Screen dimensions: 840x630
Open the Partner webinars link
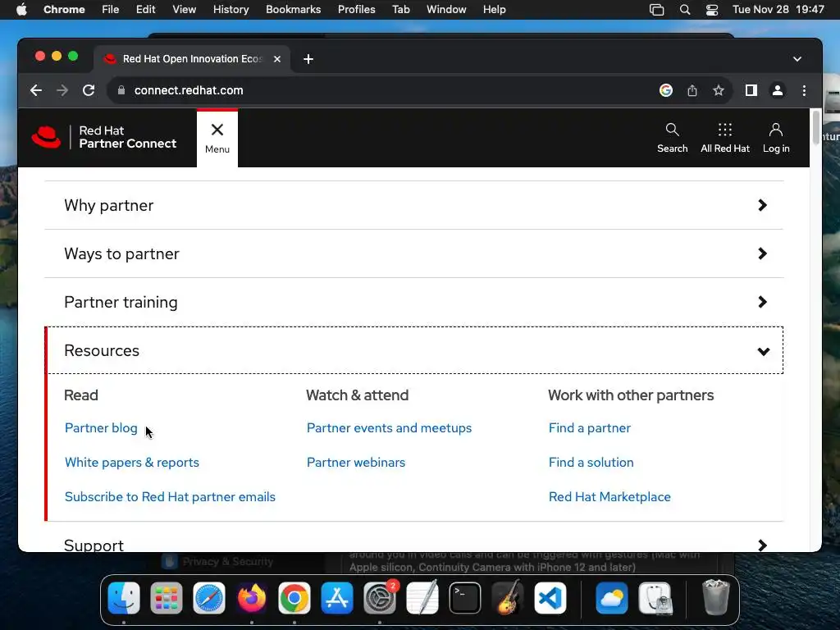(356, 463)
